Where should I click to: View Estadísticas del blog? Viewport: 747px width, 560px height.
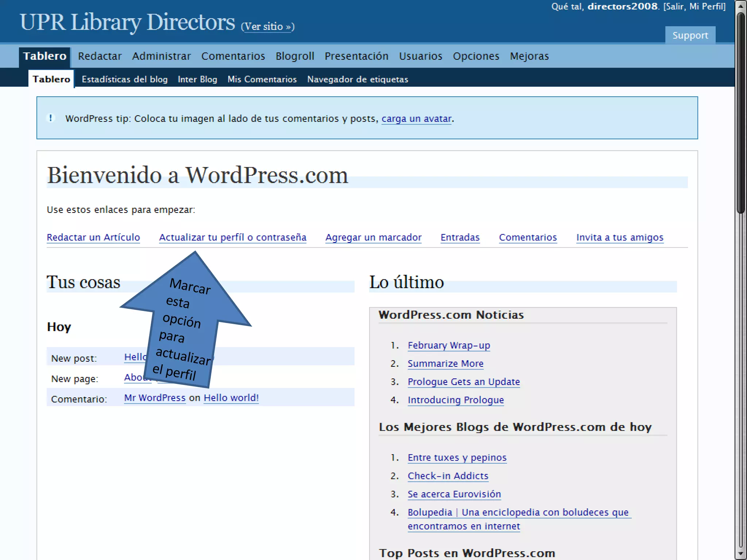125,79
